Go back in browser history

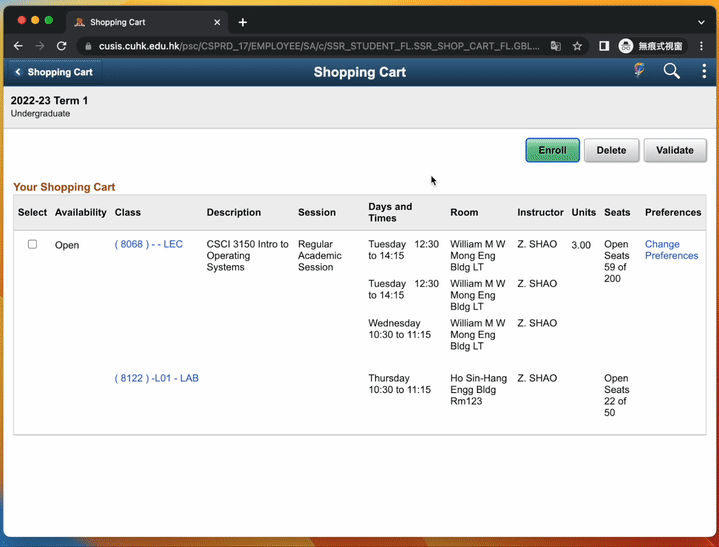(x=18, y=46)
